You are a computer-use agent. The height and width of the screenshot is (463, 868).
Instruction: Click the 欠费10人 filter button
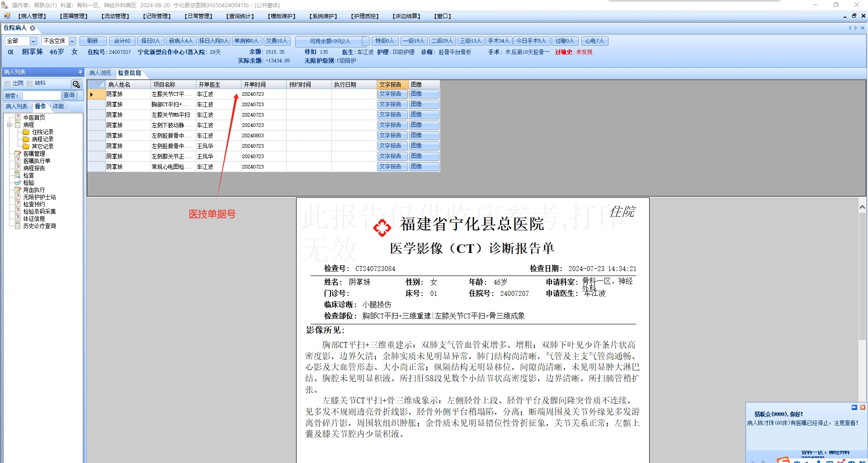277,41
